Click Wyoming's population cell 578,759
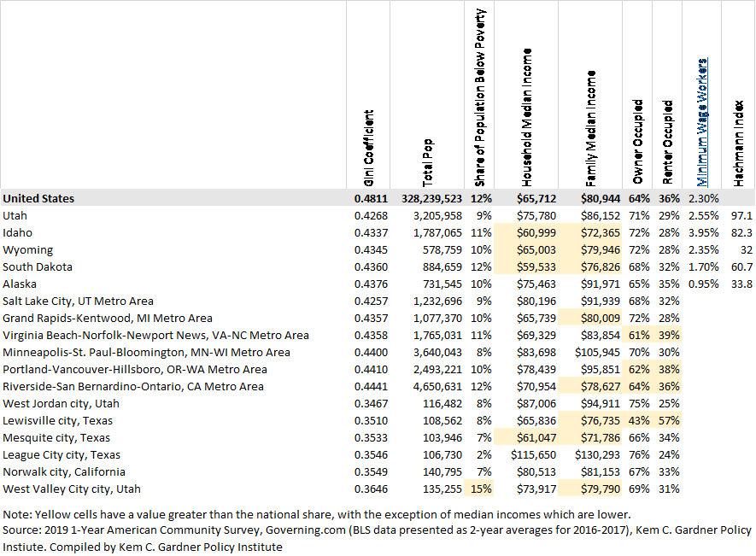 click(x=442, y=249)
